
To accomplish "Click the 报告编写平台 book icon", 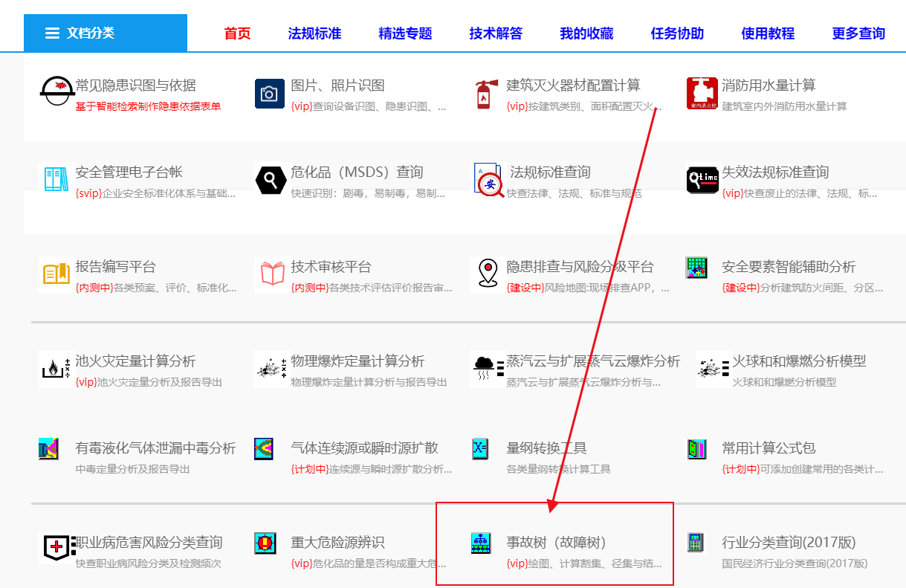I will pyautogui.click(x=56, y=274).
